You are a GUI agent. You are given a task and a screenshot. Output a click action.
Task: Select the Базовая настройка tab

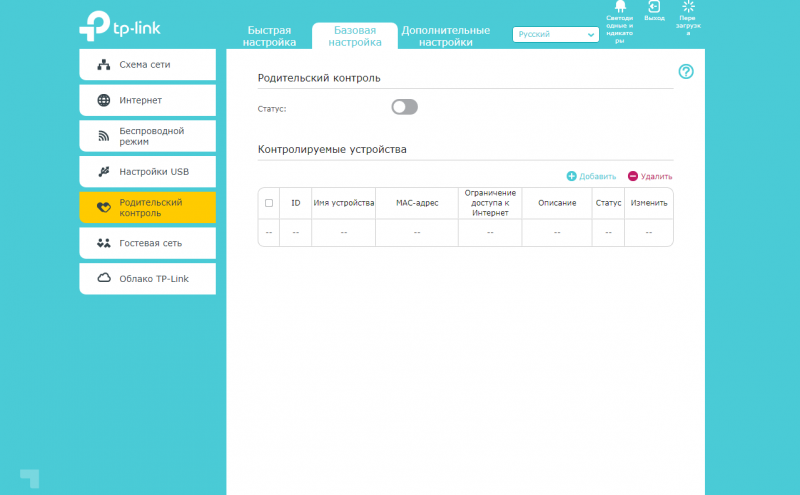tap(355, 36)
